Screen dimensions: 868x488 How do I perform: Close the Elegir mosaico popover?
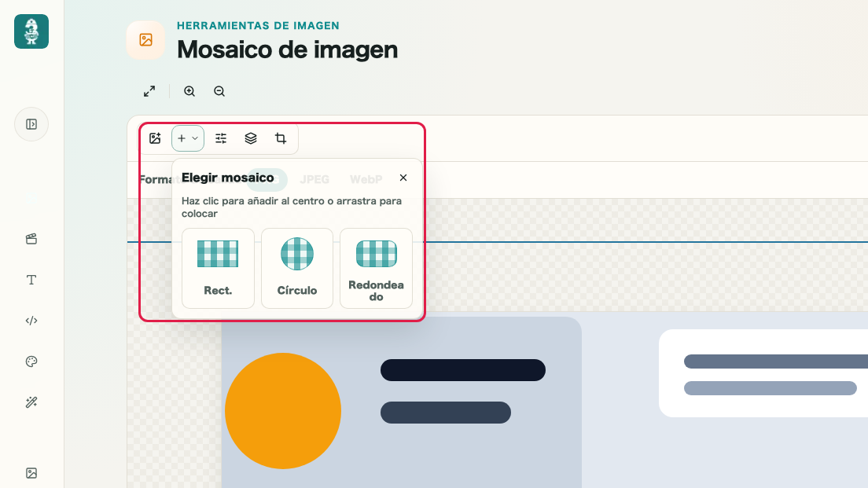tap(403, 178)
